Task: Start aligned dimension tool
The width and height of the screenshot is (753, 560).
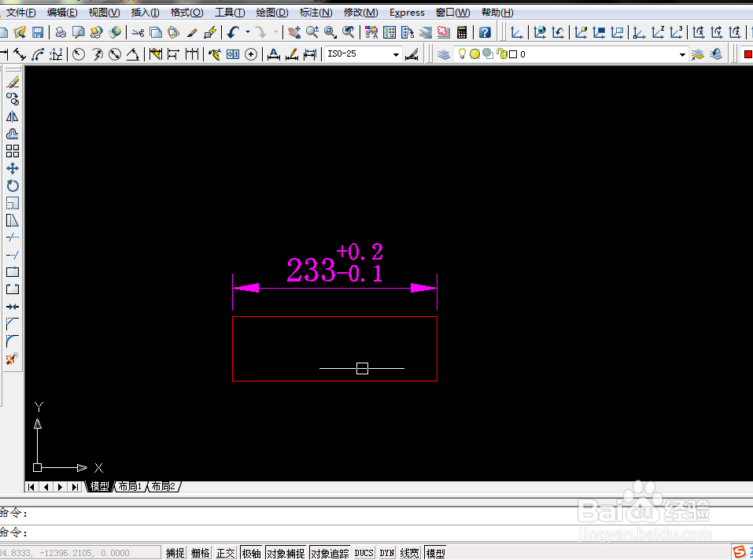Action: coord(19,54)
